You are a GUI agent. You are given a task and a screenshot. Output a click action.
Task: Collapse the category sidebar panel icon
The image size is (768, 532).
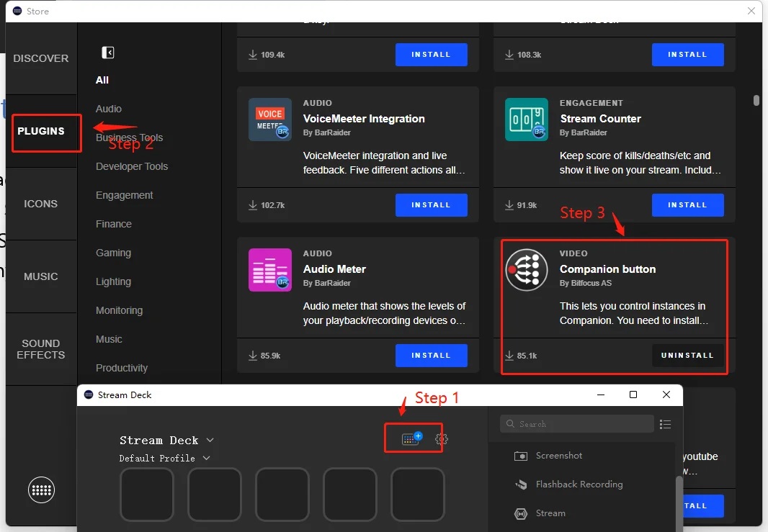point(108,53)
